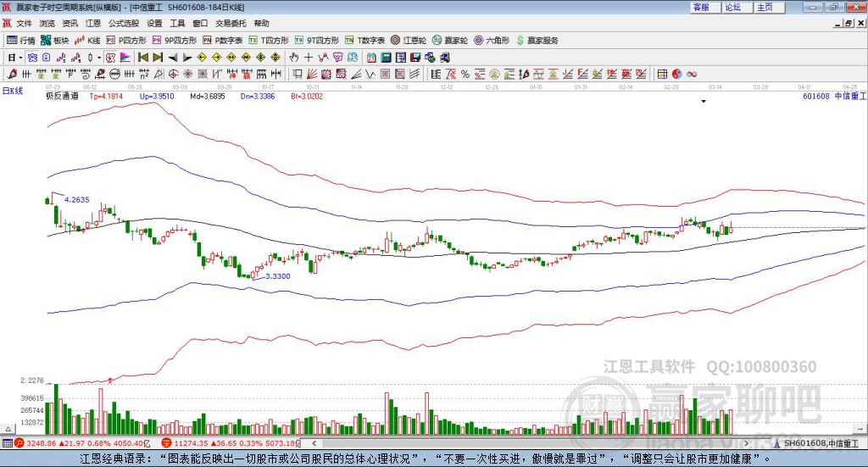Open the 板块 sector view

[x=55, y=41]
